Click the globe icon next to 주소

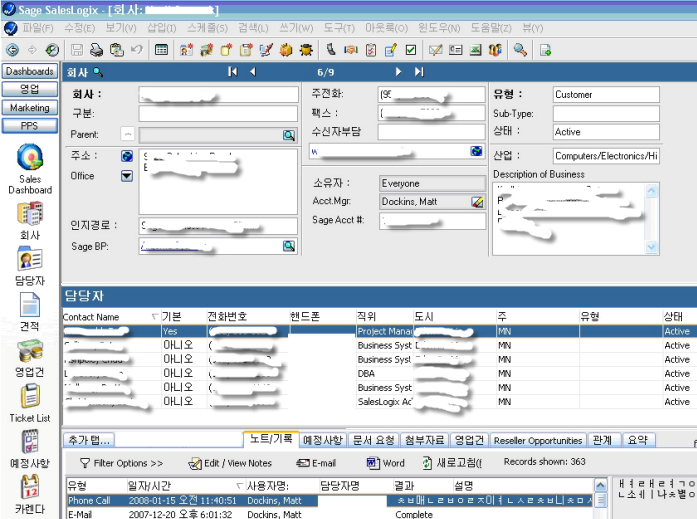[x=127, y=156]
